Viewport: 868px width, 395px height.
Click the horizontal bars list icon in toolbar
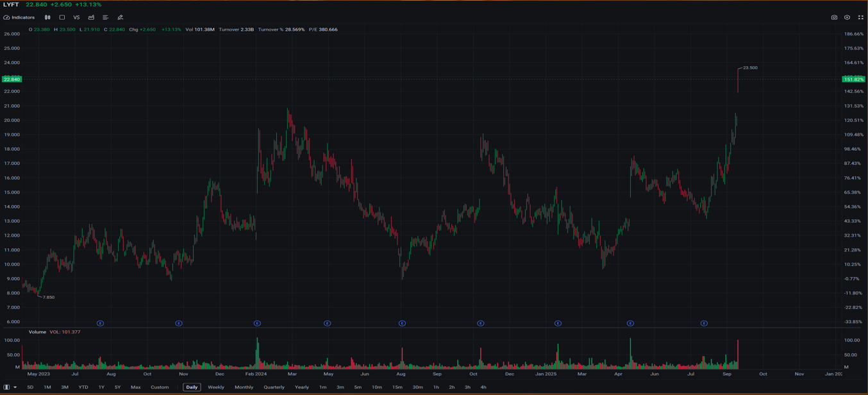tap(105, 17)
